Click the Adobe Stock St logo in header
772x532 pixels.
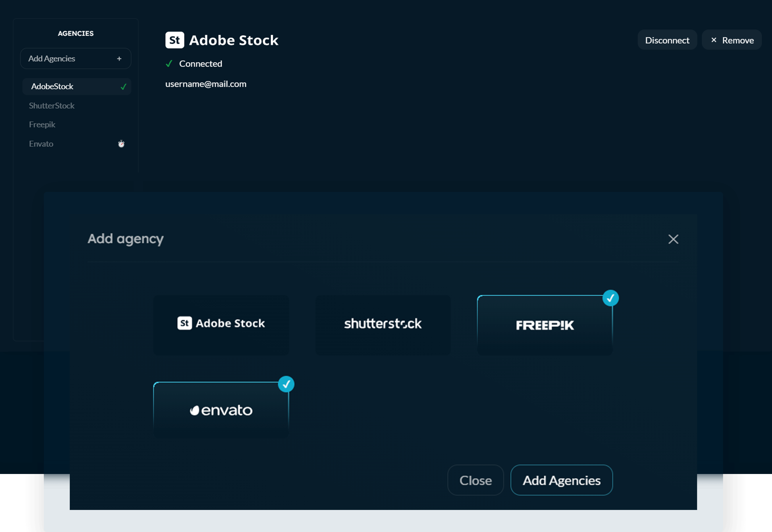pyautogui.click(x=175, y=40)
